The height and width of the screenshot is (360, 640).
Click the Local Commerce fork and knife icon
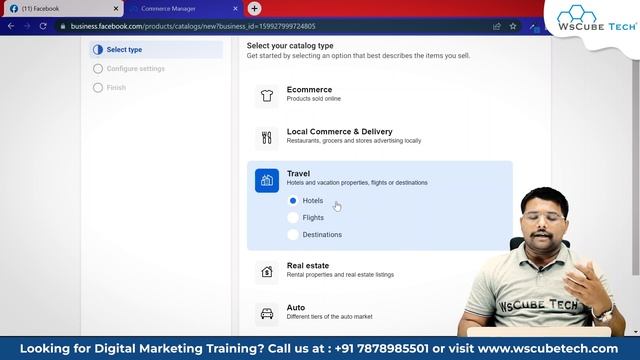(267, 138)
